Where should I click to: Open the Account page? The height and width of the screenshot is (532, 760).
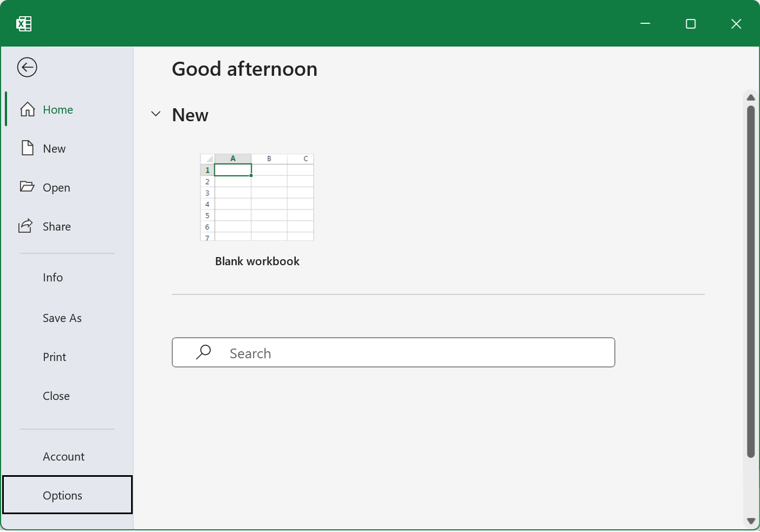pos(68,457)
